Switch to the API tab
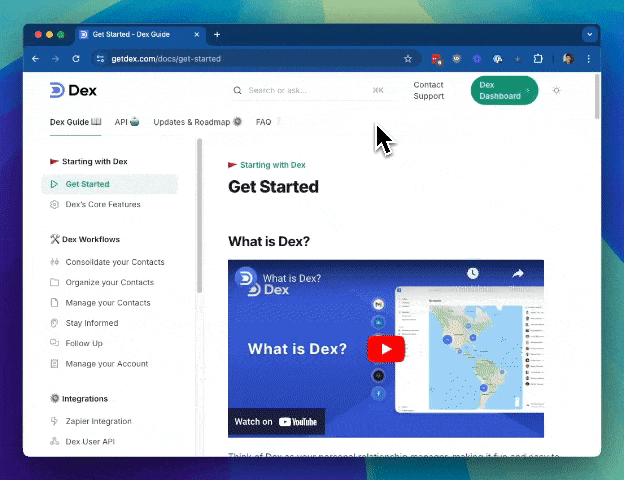 tap(127, 122)
